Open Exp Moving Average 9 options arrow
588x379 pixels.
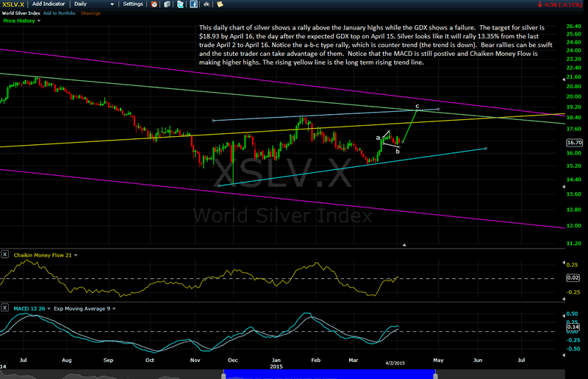click(115, 309)
